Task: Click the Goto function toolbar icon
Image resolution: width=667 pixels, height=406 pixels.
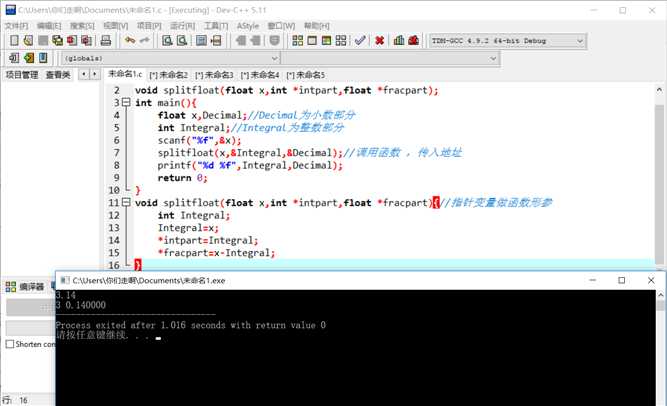Action: 201,40
